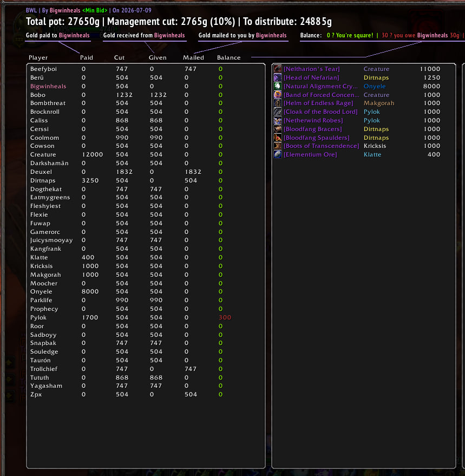
Task: Click the [Helm of Endless Rage] item name
Action: (x=318, y=103)
